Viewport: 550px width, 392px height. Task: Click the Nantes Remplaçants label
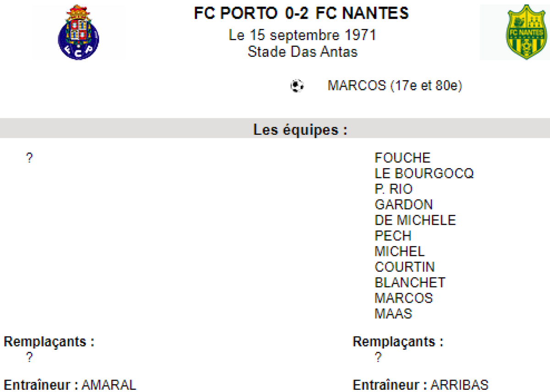click(398, 342)
